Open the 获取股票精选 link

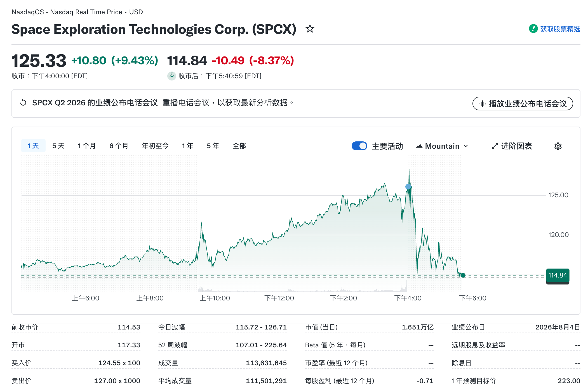[x=560, y=29]
